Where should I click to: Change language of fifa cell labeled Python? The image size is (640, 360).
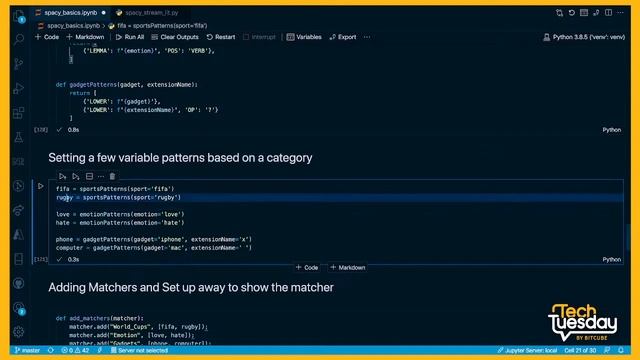point(611,260)
